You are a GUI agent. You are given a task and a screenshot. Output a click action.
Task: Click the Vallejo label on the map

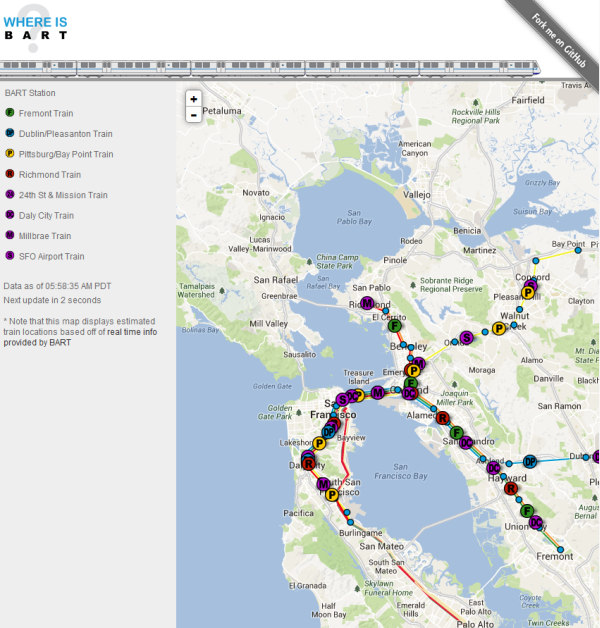[417, 195]
